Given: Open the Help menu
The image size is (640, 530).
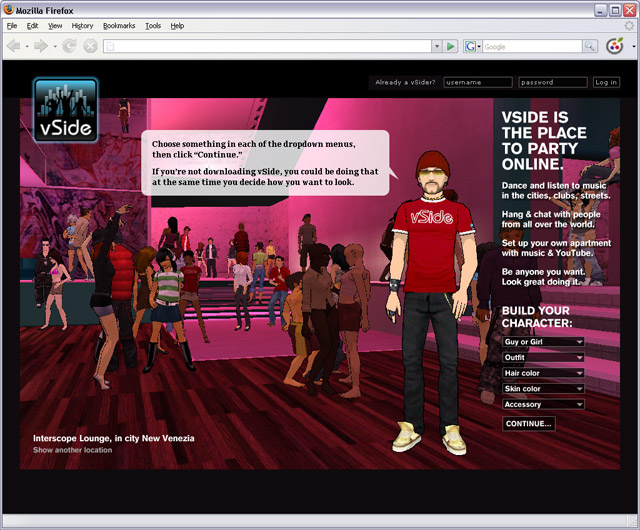Looking at the screenshot, I should 177,26.
